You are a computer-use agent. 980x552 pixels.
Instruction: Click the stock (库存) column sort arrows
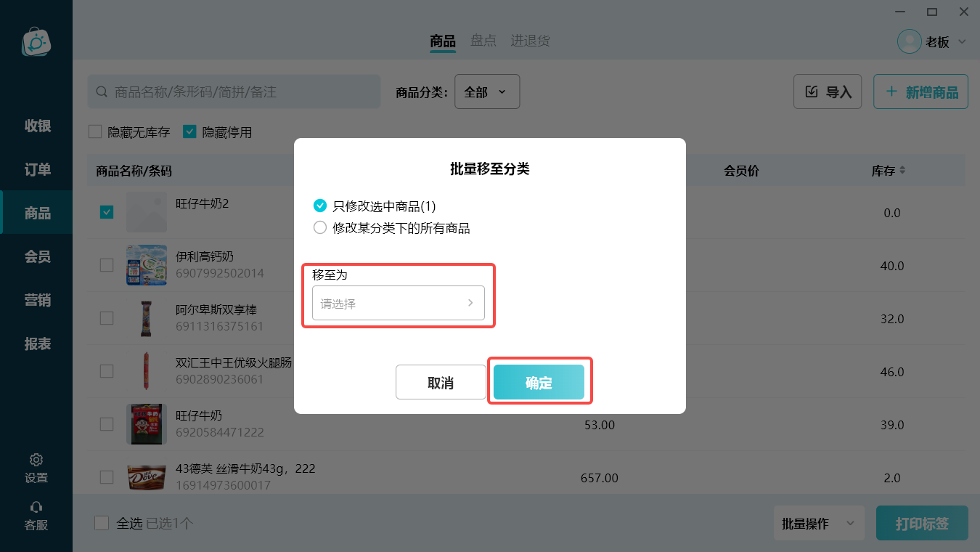click(902, 171)
